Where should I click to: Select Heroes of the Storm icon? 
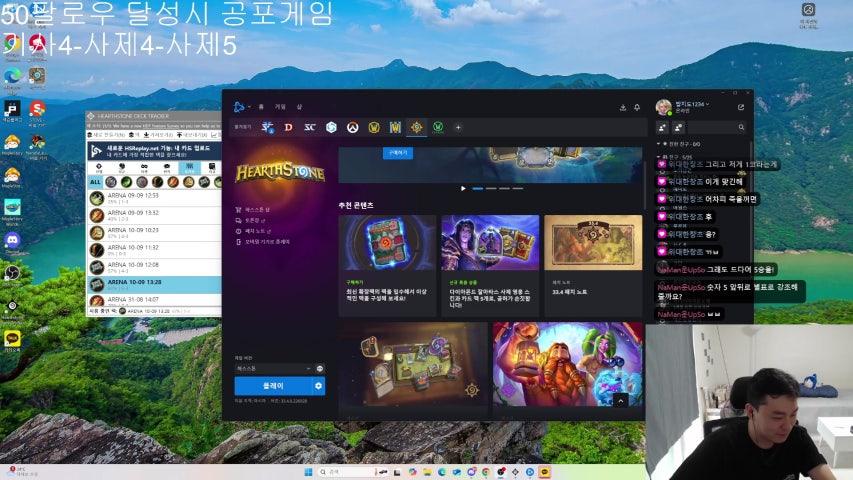331,127
